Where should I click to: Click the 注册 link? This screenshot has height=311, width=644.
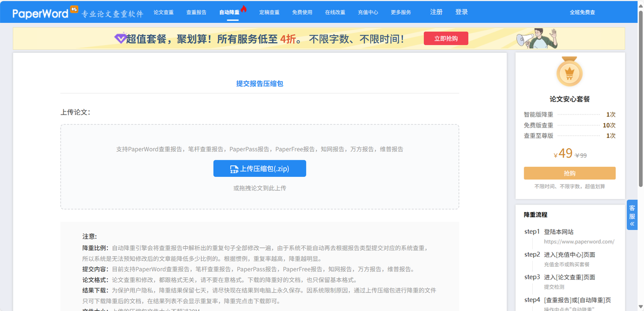(436, 12)
